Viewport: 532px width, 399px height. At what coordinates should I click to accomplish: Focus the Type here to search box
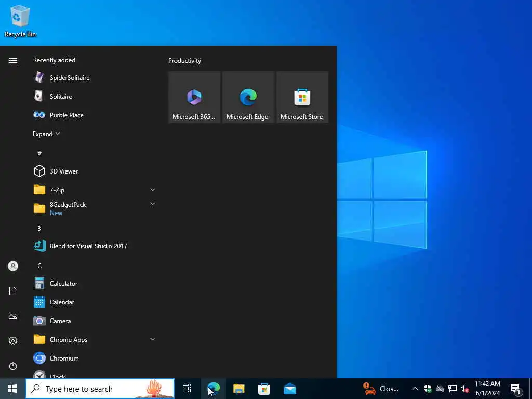tap(100, 389)
